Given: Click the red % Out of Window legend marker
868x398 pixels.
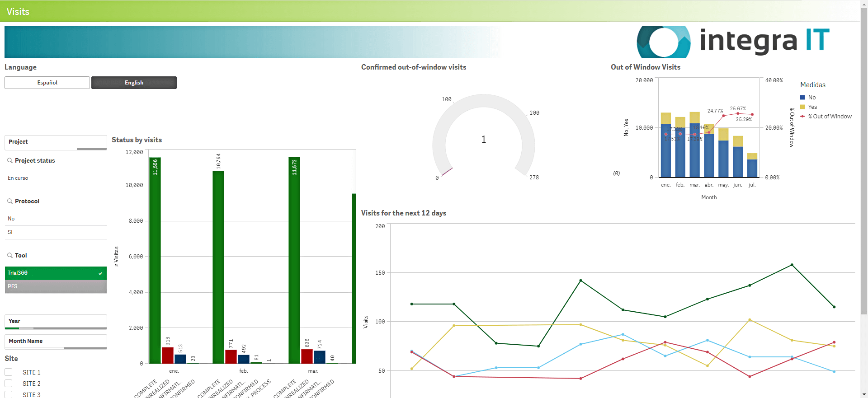Looking at the screenshot, I should [x=802, y=117].
